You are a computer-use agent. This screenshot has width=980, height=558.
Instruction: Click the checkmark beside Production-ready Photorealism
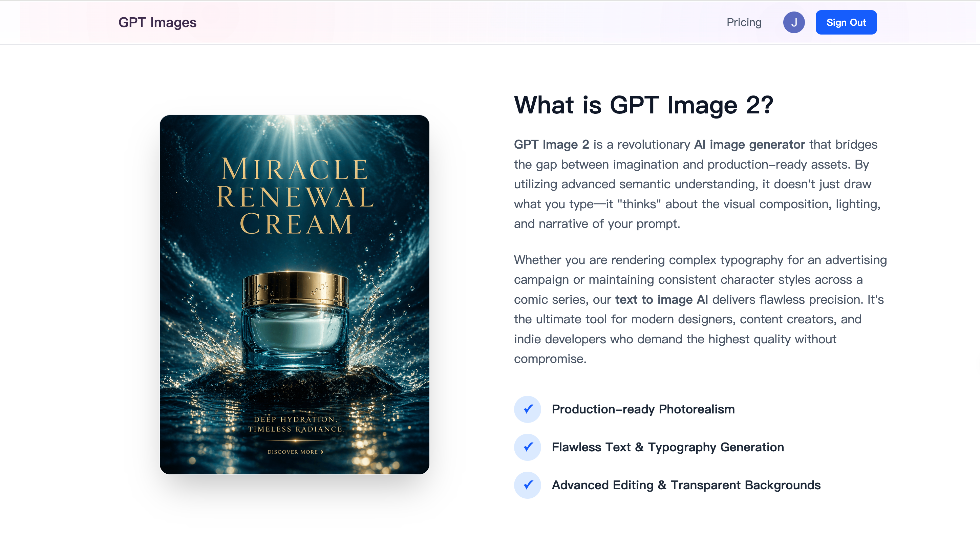pyautogui.click(x=527, y=409)
